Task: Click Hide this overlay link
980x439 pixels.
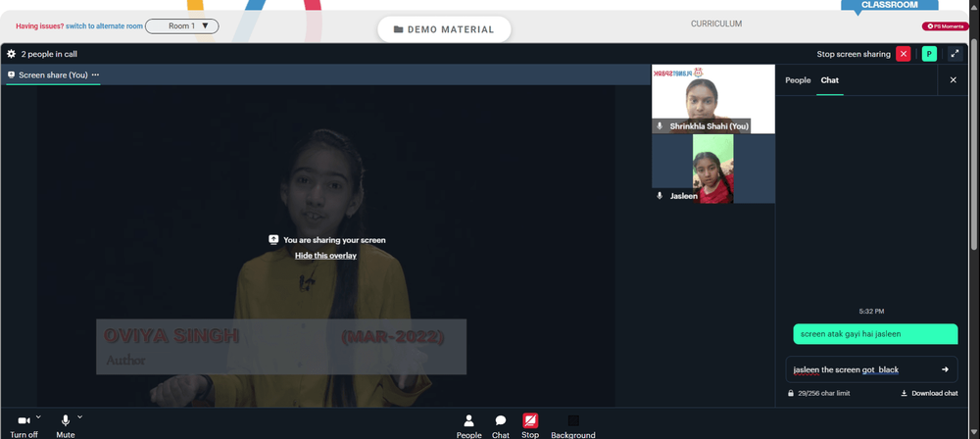Action: (x=325, y=255)
